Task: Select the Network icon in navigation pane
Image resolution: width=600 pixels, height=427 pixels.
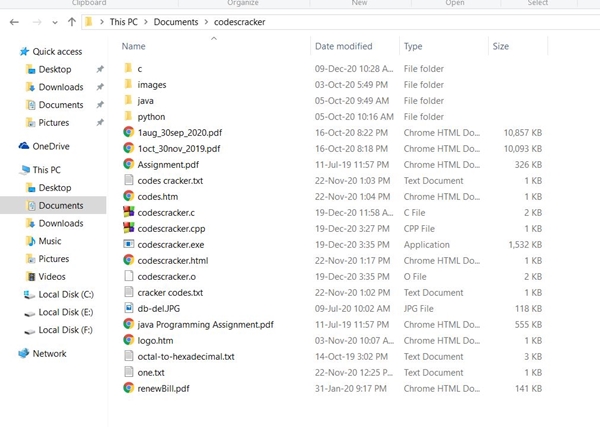Action: coord(24,354)
